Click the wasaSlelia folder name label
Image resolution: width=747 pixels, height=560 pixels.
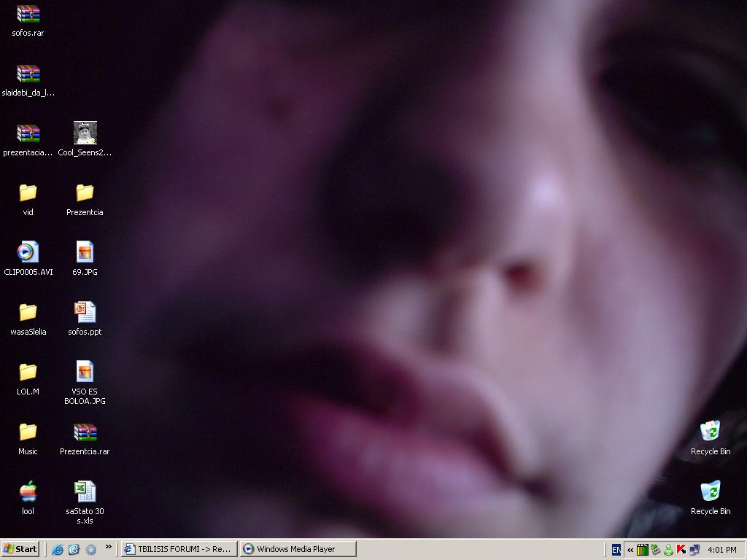pyautogui.click(x=28, y=332)
